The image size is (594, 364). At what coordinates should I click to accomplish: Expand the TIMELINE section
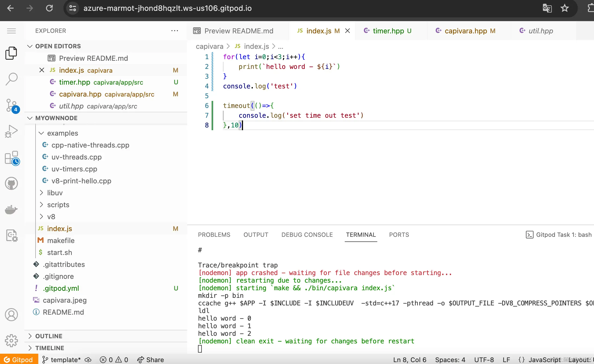[x=50, y=348]
